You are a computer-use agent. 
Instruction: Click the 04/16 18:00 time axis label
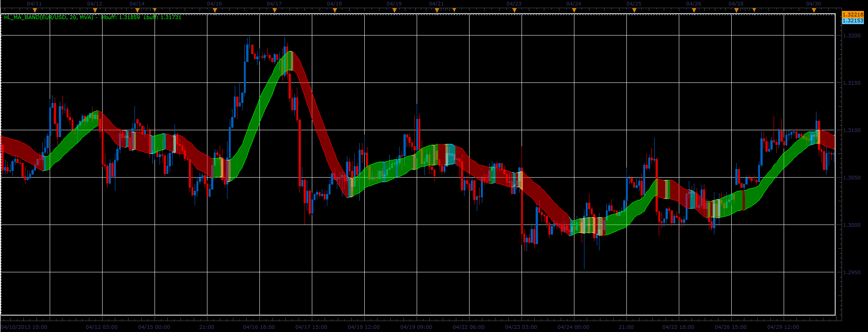(x=259, y=327)
